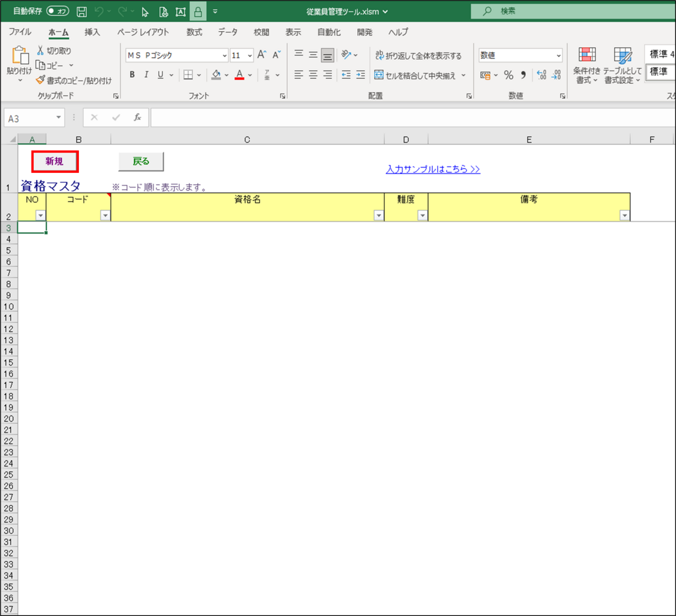Click the orientation (angled text) icon
The height and width of the screenshot is (616, 676).
(x=346, y=55)
